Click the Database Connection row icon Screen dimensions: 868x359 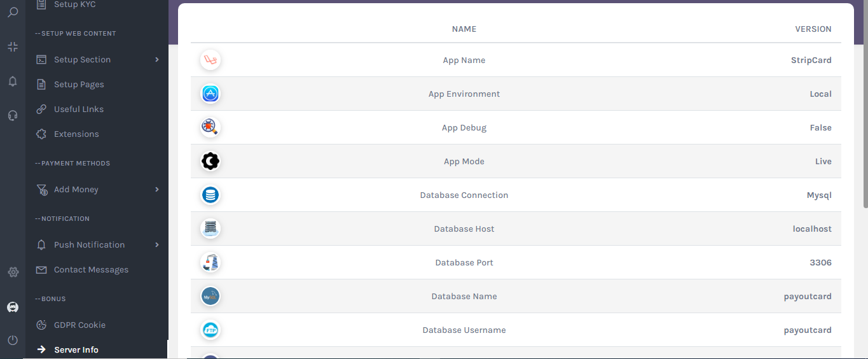click(x=210, y=195)
